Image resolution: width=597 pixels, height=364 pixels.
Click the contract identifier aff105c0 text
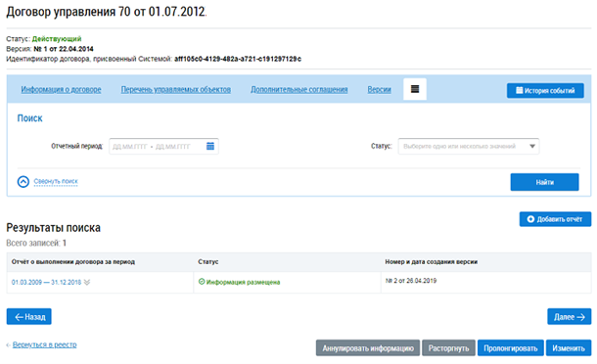tap(238, 59)
